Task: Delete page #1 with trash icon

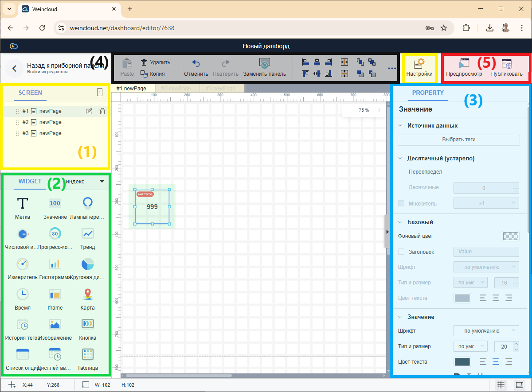Action: [x=102, y=111]
